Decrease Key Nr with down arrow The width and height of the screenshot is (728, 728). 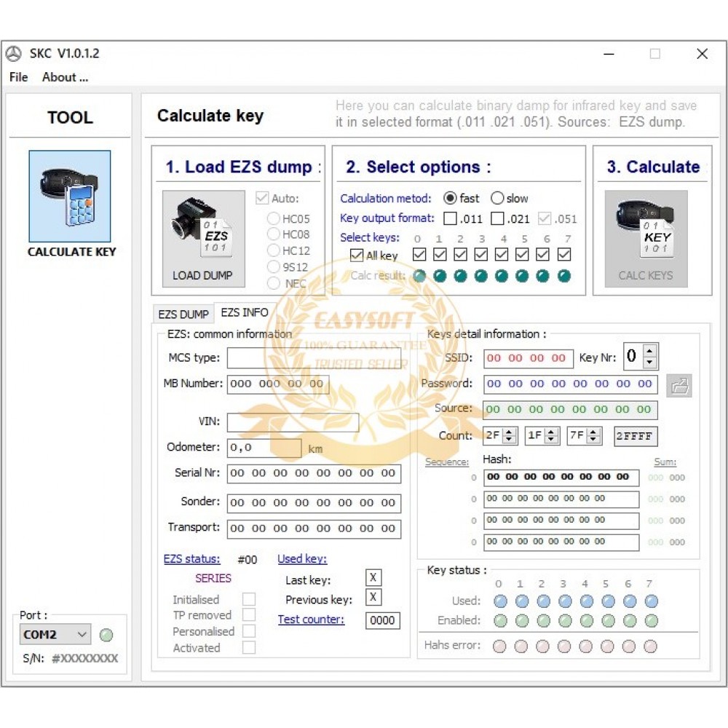(x=650, y=362)
